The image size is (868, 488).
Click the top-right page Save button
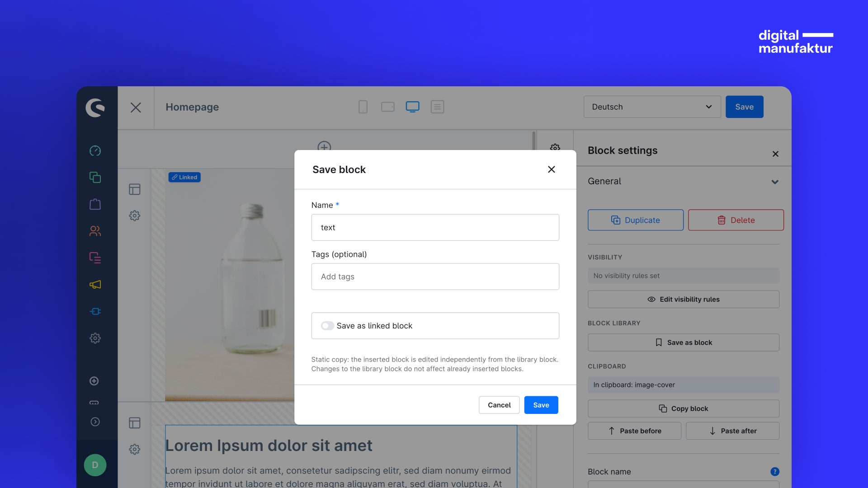[x=744, y=107]
